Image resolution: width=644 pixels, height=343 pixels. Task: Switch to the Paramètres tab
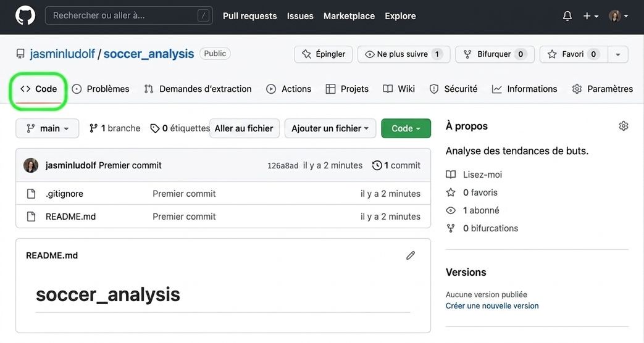pos(603,89)
